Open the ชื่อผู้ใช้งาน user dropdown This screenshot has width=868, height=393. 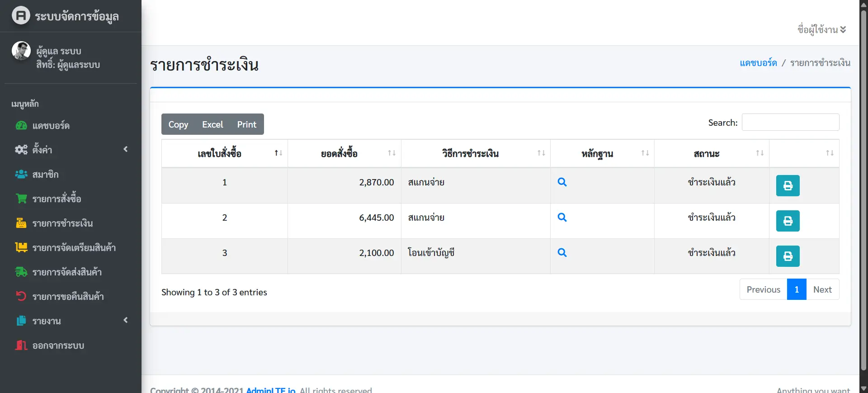pos(821,30)
